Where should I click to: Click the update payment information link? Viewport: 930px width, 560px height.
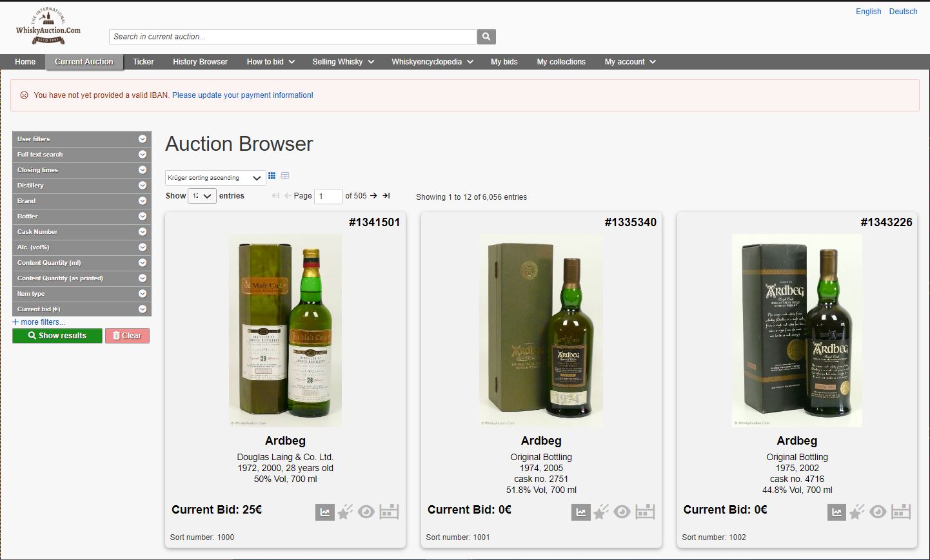pos(242,95)
